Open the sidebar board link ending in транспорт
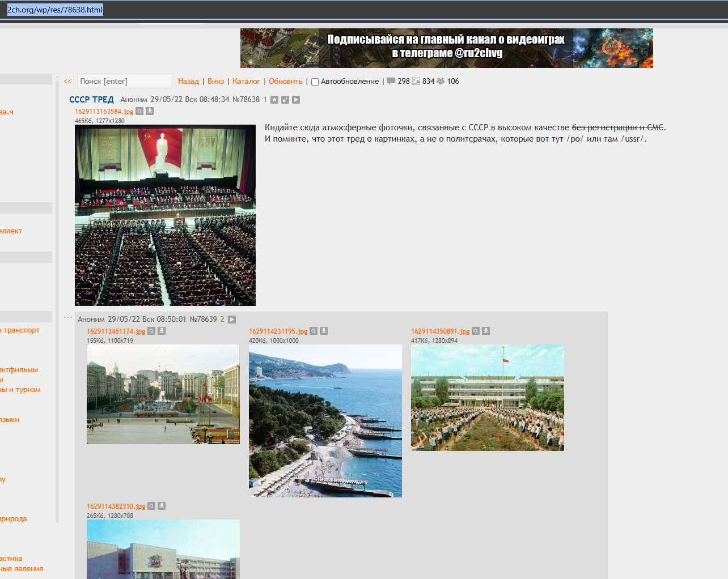The image size is (728, 579). coord(20,330)
